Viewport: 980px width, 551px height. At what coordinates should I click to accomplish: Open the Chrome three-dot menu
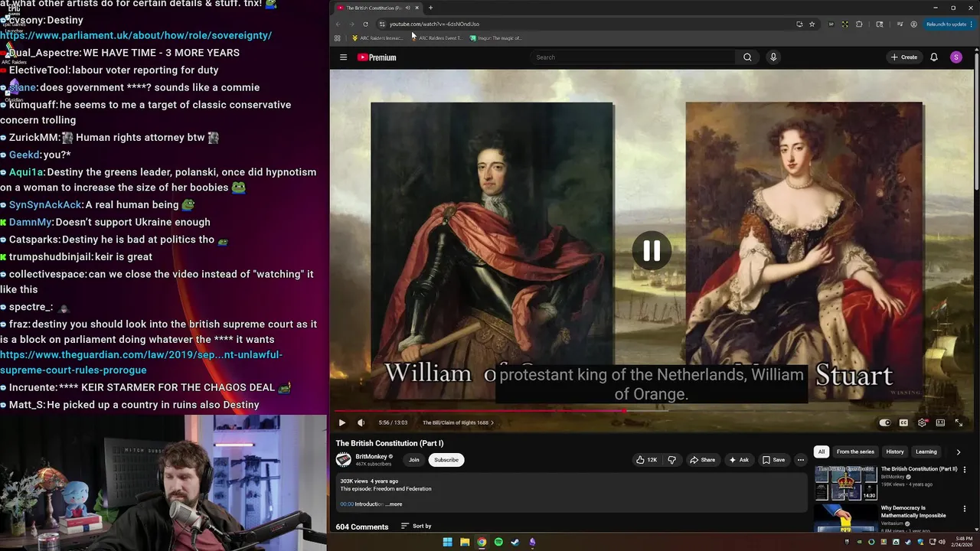(972, 24)
